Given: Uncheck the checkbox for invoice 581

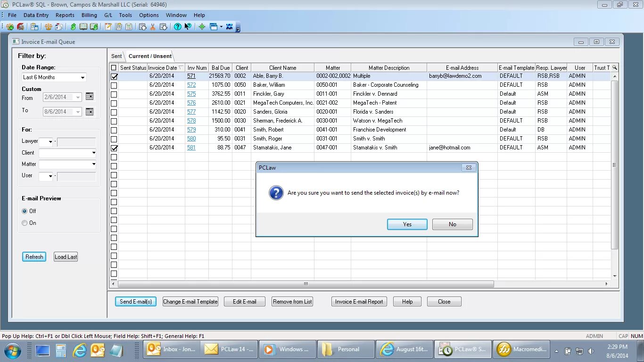Looking at the screenshot, I should pyautogui.click(x=114, y=148).
